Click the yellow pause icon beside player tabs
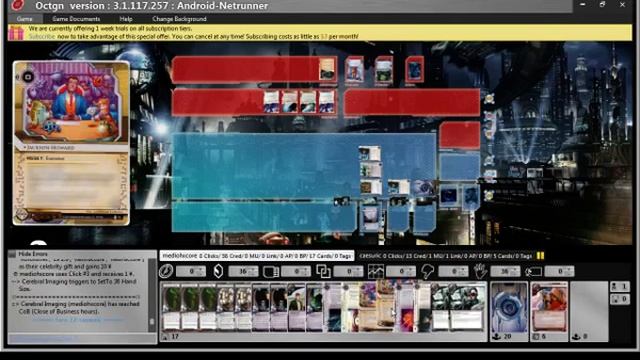The width and height of the screenshot is (640, 360). point(540,256)
